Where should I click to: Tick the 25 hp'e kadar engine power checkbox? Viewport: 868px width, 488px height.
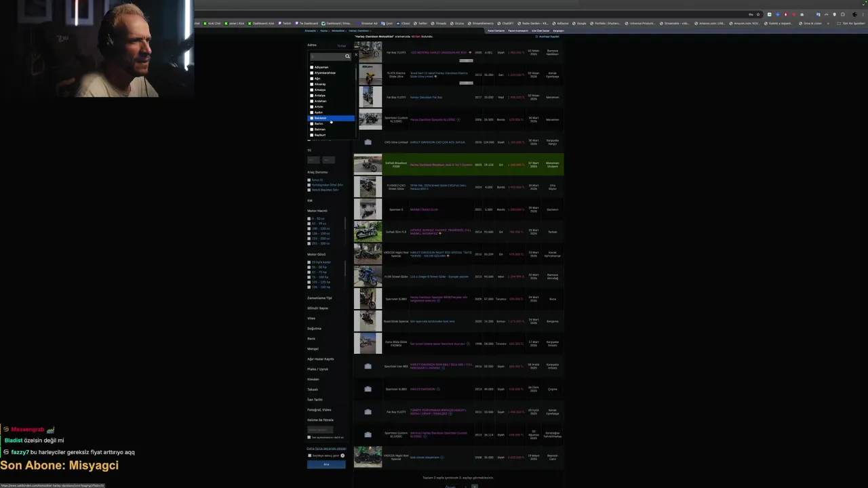pos(309,262)
